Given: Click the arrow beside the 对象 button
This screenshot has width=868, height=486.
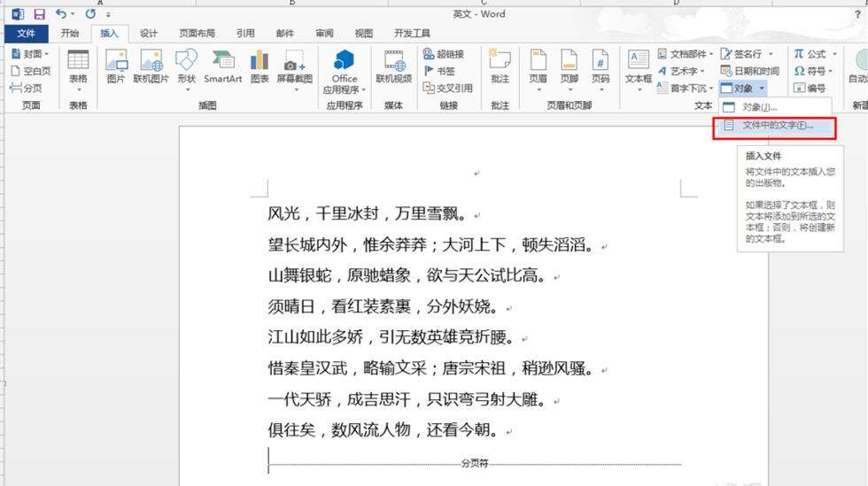Looking at the screenshot, I should pos(763,88).
